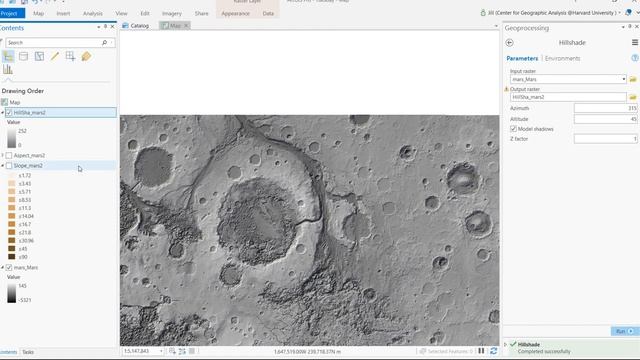
Task: Click the Geoprocessing back arrow
Action: pos(509,42)
